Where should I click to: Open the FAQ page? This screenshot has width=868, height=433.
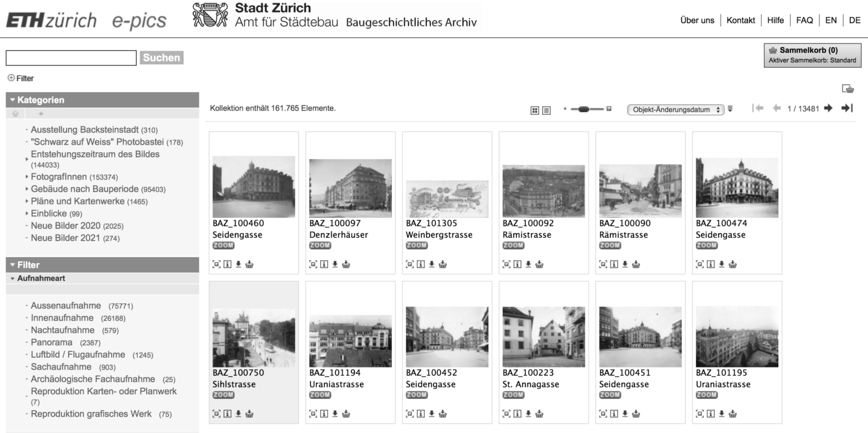pyautogui.click(x=804, y=20)
